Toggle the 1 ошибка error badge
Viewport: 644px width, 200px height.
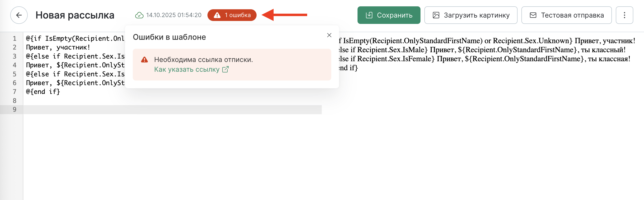click(x=232, y=15)
